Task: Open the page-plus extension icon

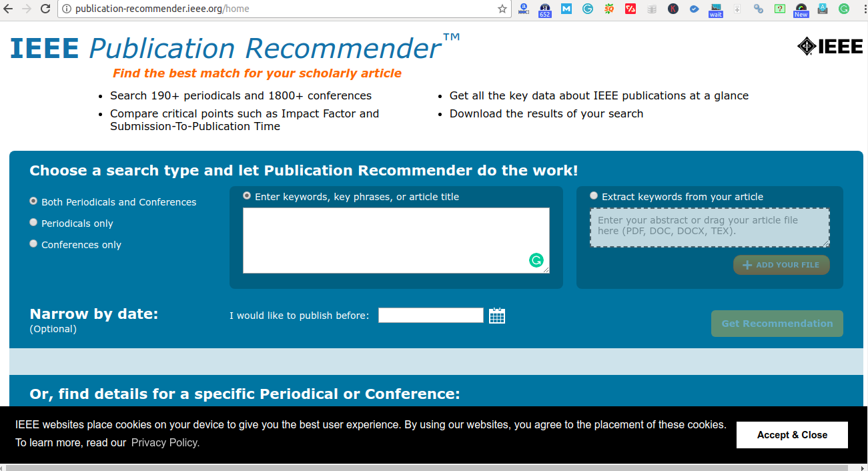Action: 737,9
